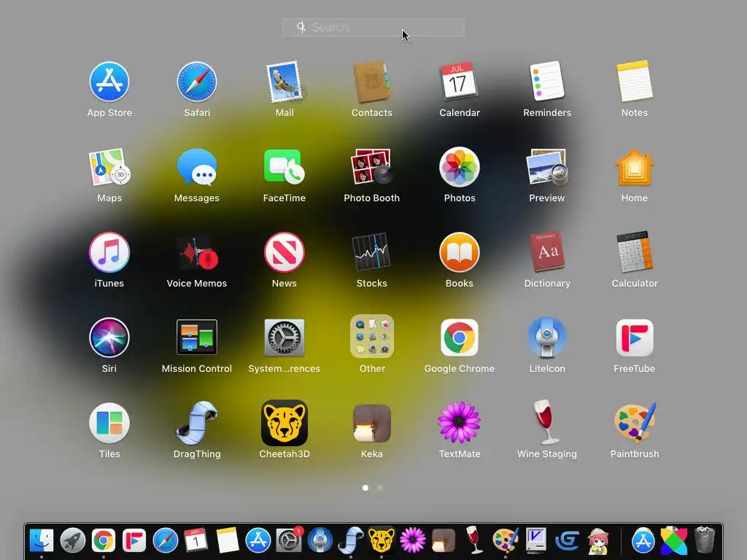
Task: Open the Keka icon in the Dock
Action: pos(444,541)
